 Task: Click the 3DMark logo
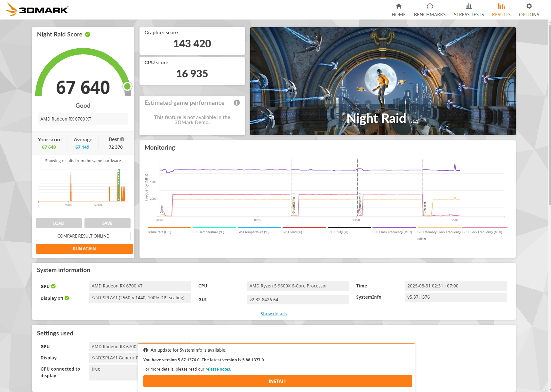37,9
